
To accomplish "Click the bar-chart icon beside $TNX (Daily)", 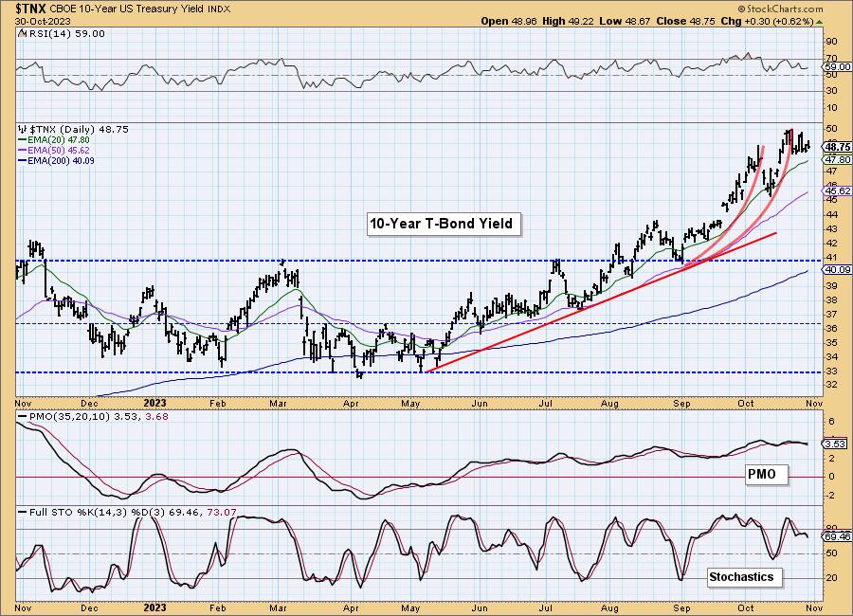I will pyautogui.click(x=23, y=129).
